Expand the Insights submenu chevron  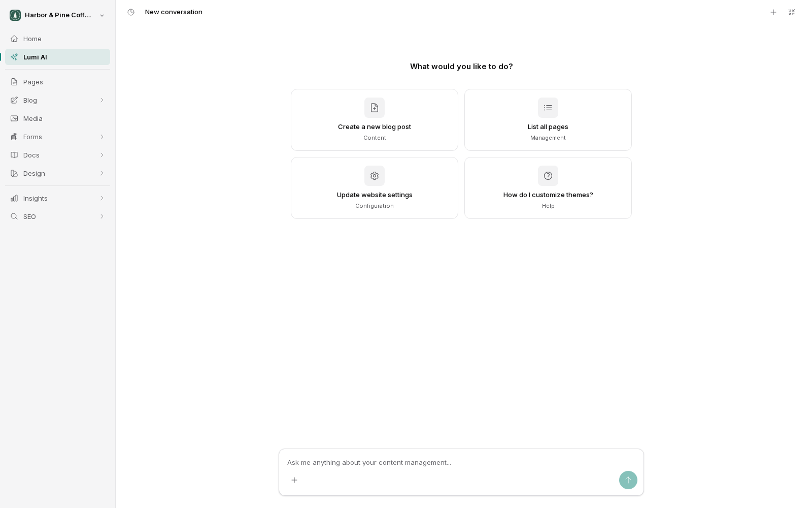pos(101,198)
